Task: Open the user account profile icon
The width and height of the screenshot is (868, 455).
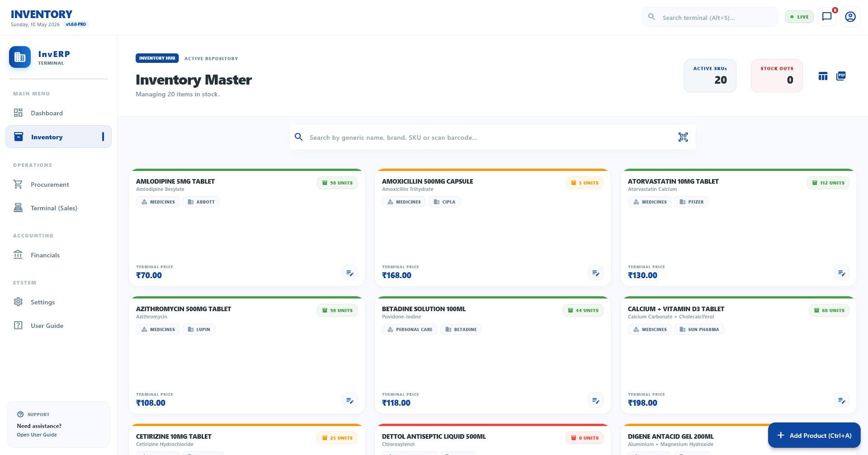Action: tap(850, 17)
